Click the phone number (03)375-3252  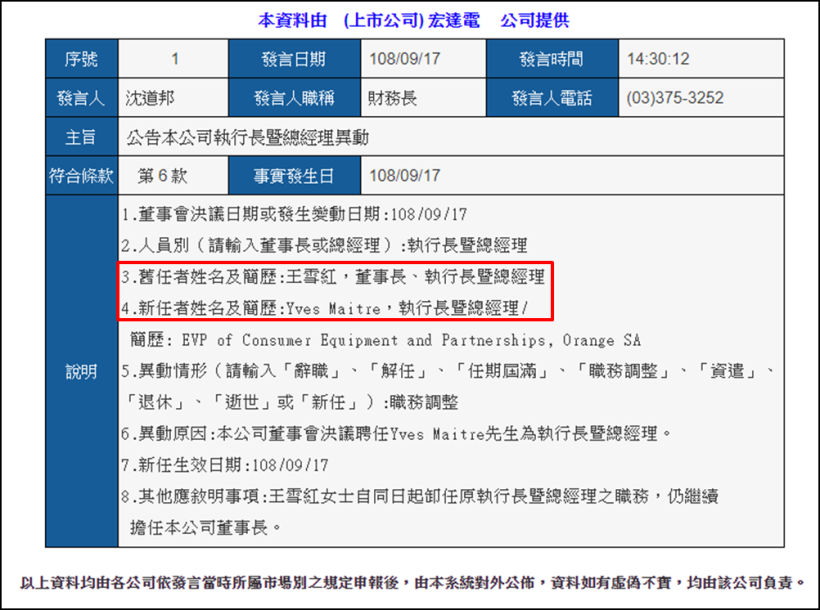675,98
